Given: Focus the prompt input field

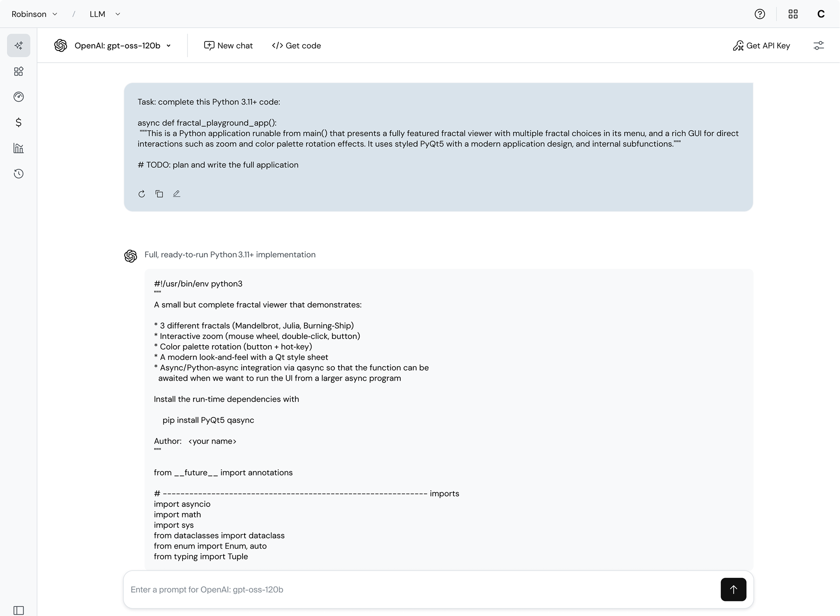Looking at the screenshot, I should [x=422, y=590].
